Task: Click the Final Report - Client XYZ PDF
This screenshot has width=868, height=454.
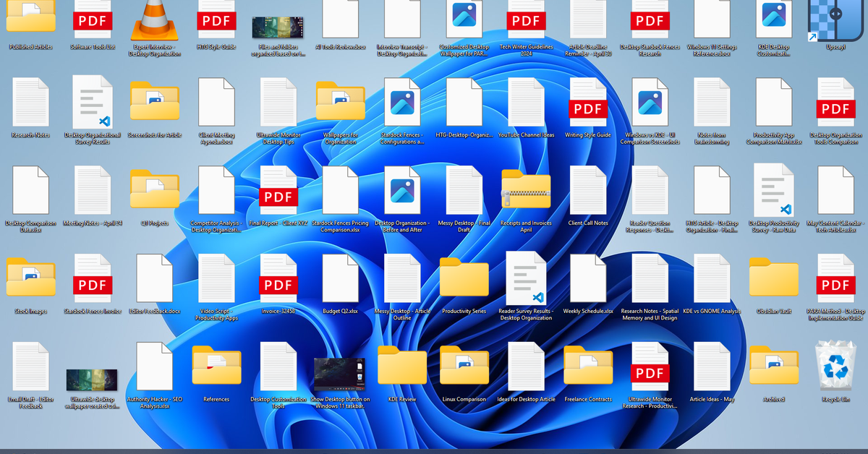Action: point(278,190)
